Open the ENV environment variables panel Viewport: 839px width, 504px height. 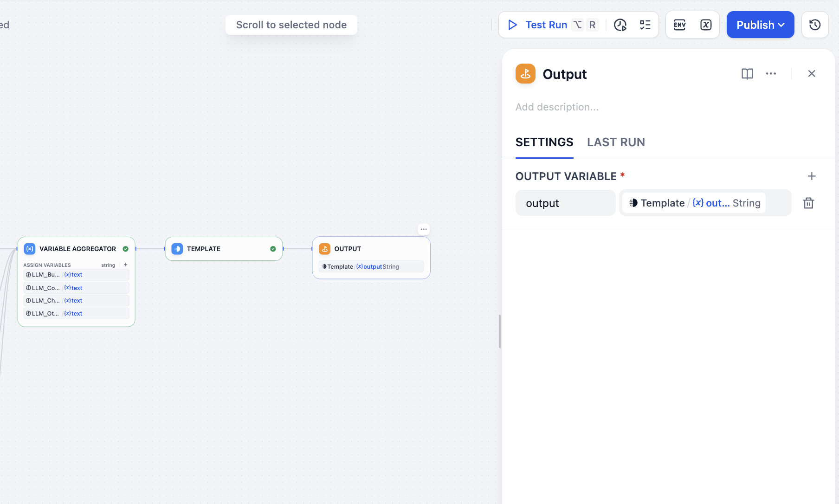tap(679, 25)
